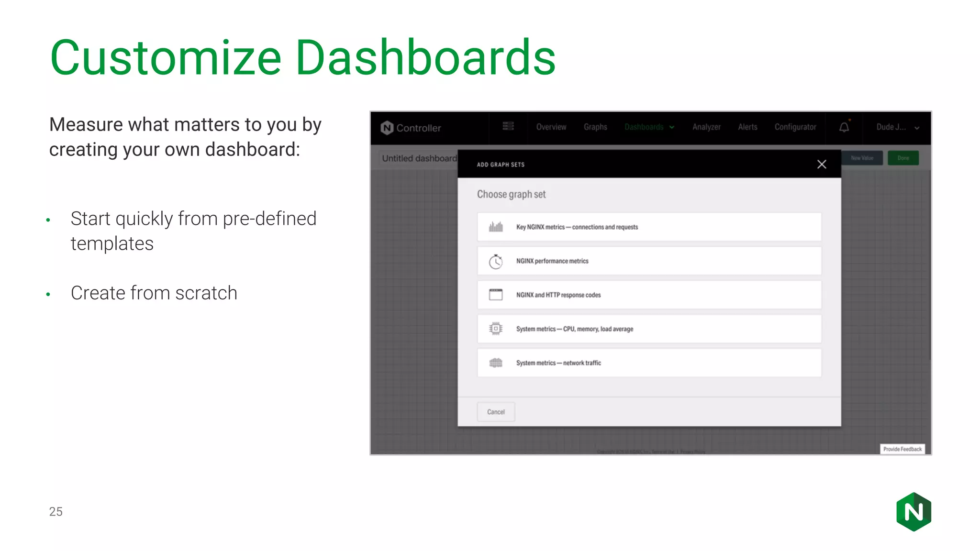Viewport: 980px width, 551px height.
Task: Select NGINX performance metrics graph set
Action: [649, 261]
